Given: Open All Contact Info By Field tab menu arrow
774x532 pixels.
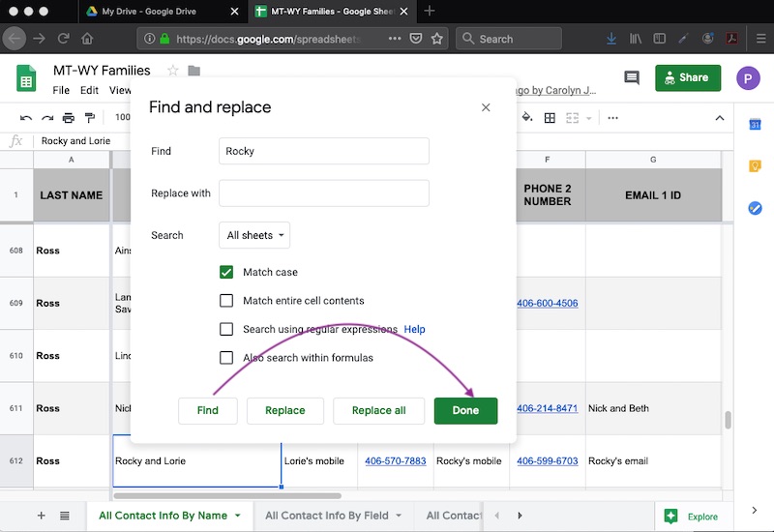Looking at the screenshot, I should pos(399,516).
